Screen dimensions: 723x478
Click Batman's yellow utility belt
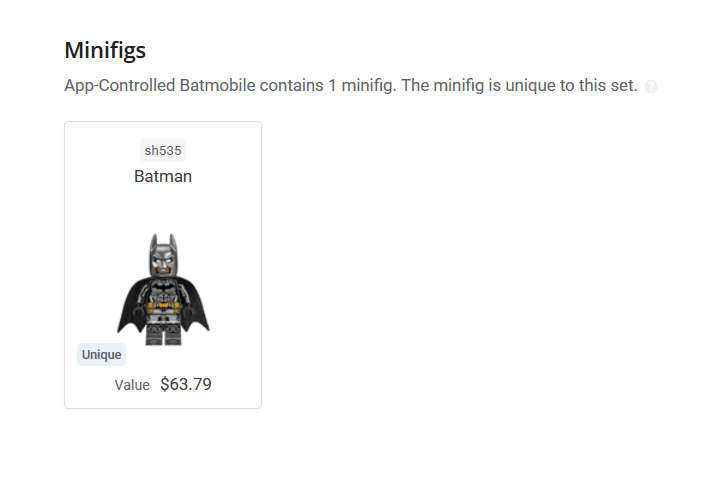[x=163, y=306]
